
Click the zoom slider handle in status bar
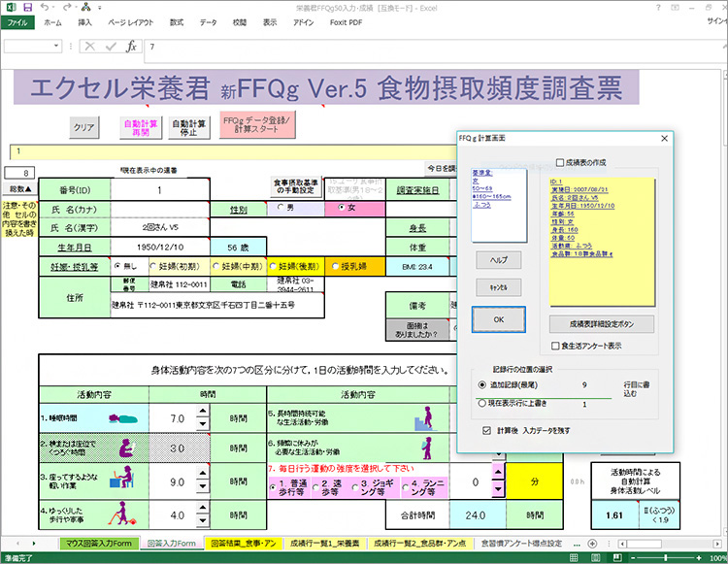[x=665, y=557]
